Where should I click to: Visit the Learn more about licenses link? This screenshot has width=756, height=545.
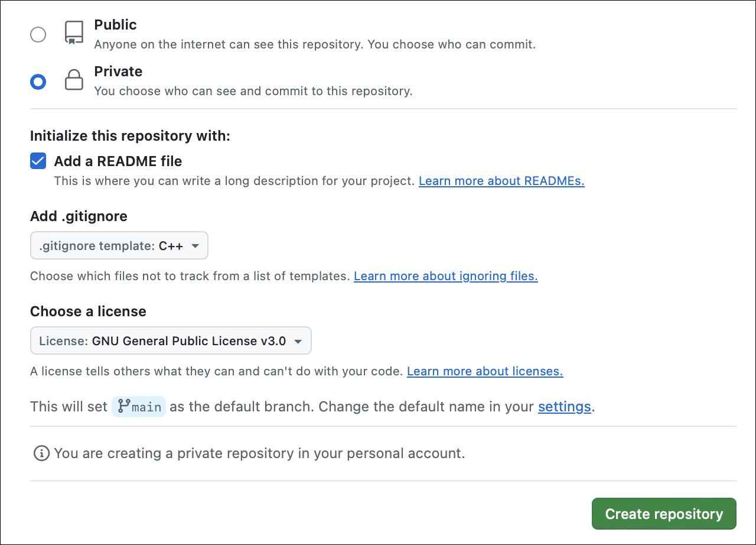(485, 371)
